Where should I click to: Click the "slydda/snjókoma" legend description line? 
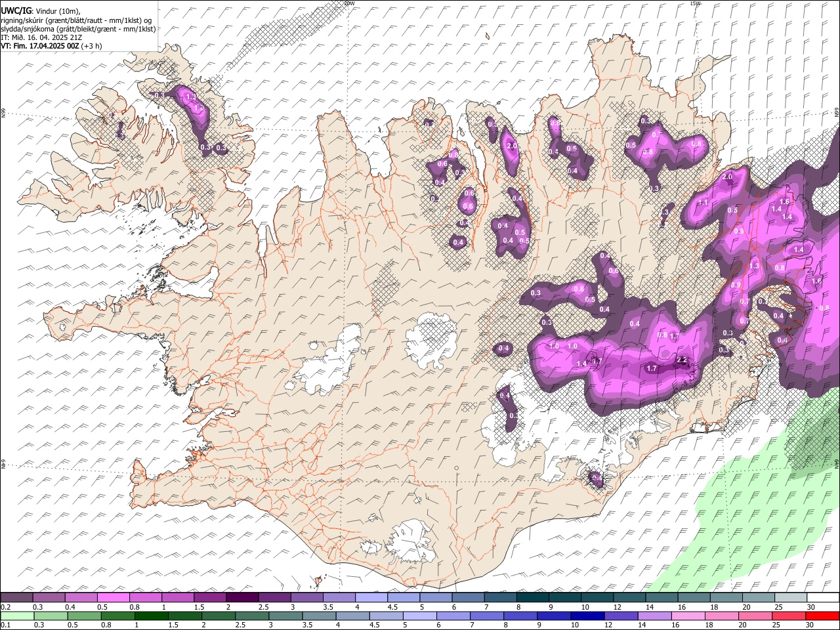point(79,28)
